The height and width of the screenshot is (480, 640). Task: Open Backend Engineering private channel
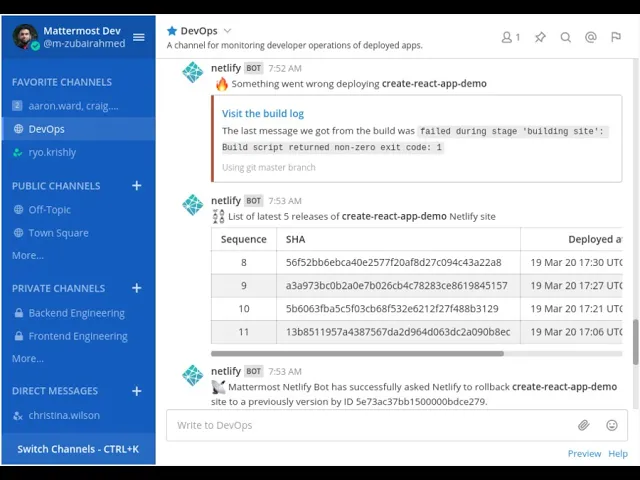coord(78,313)
